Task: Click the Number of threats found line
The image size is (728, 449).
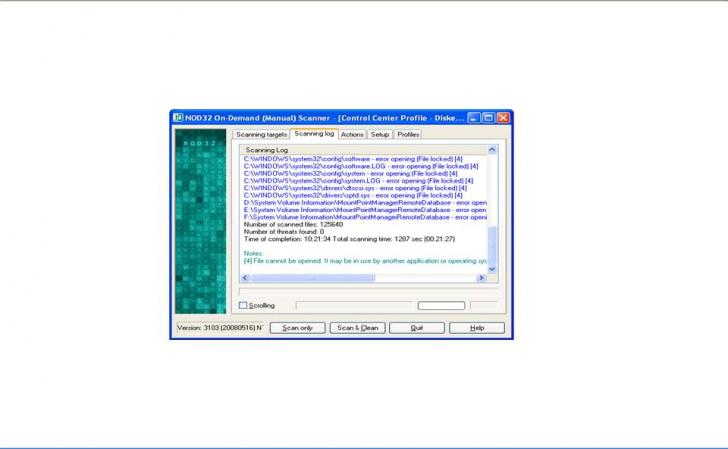Action: 284,232
